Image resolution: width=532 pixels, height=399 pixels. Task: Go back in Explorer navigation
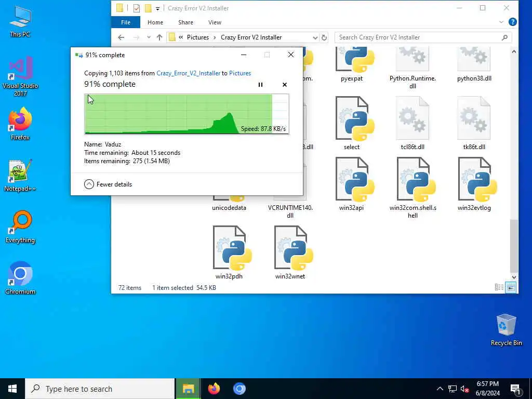click(121, 37)
